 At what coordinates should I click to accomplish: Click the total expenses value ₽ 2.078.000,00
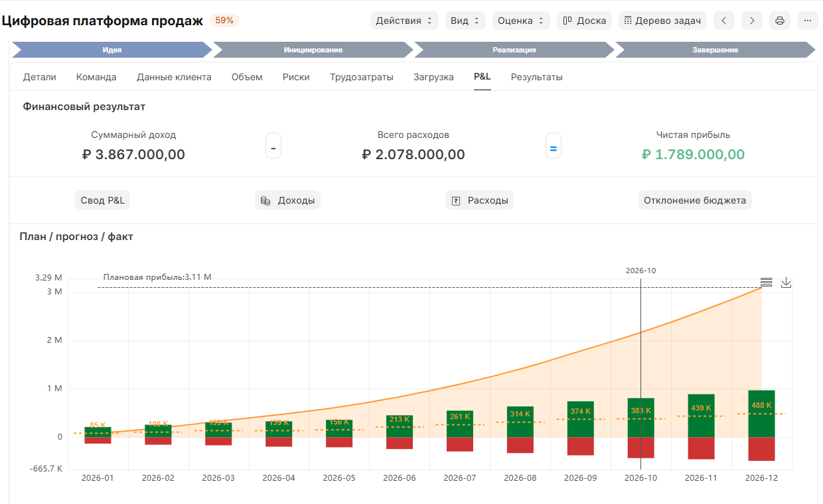413,155
